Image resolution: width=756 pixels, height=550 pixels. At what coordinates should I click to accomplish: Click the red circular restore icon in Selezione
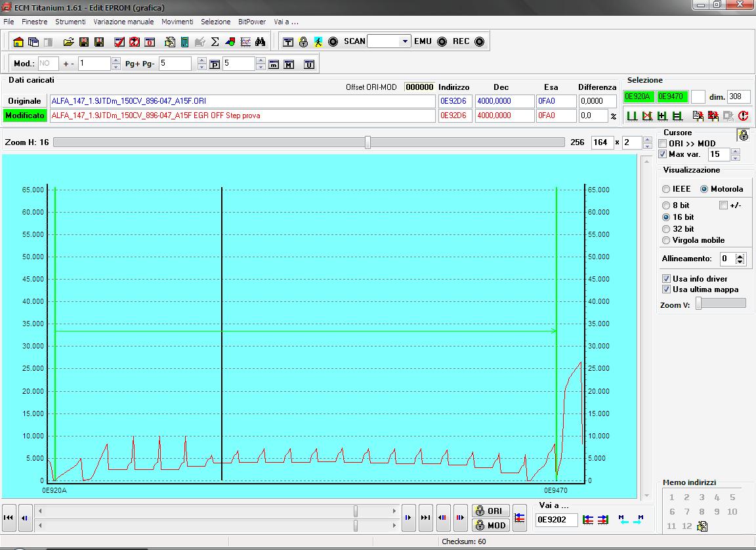743,116
